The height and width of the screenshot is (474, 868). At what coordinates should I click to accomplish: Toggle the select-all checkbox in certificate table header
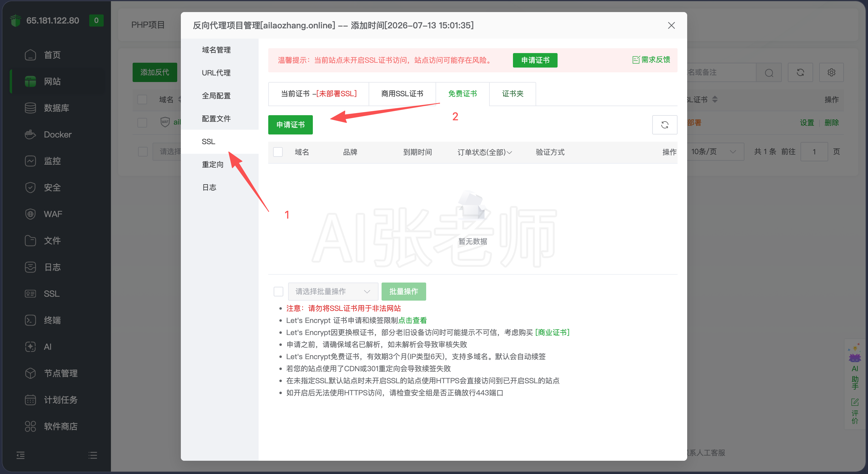(278, 152)
